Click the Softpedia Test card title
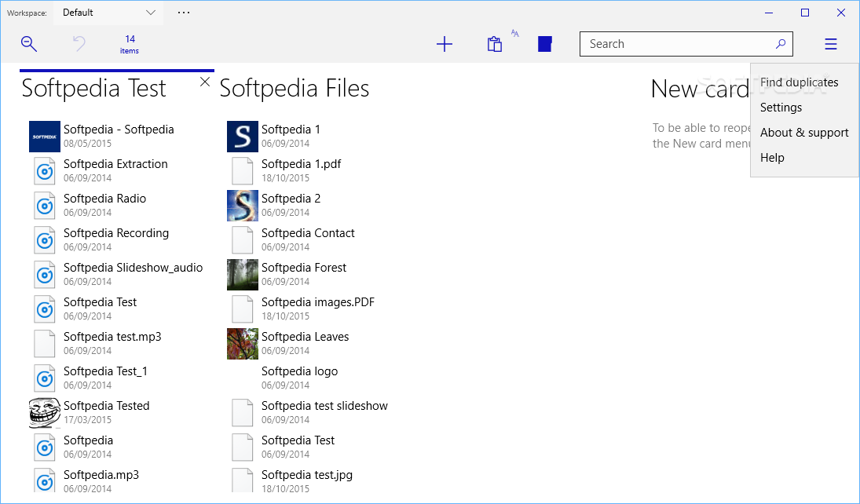860x504 pixels. 93,88
